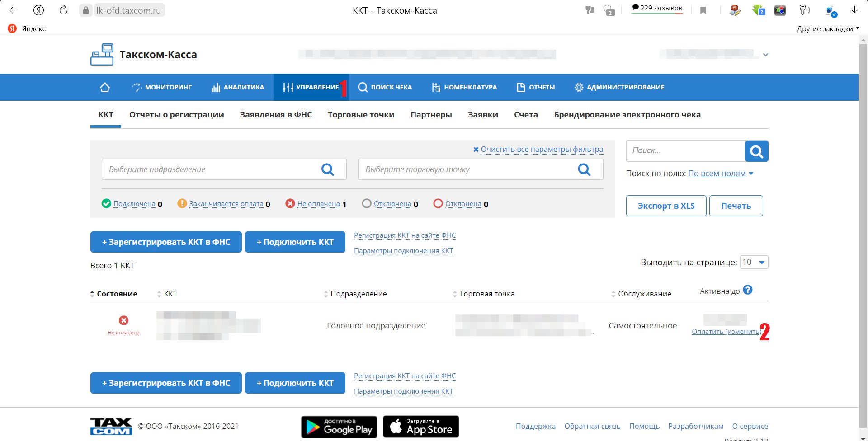This screenshot has width=868, height=441.
Task: Sort by Состояние column
Action: pyautogui.click(x=114, y=294)
